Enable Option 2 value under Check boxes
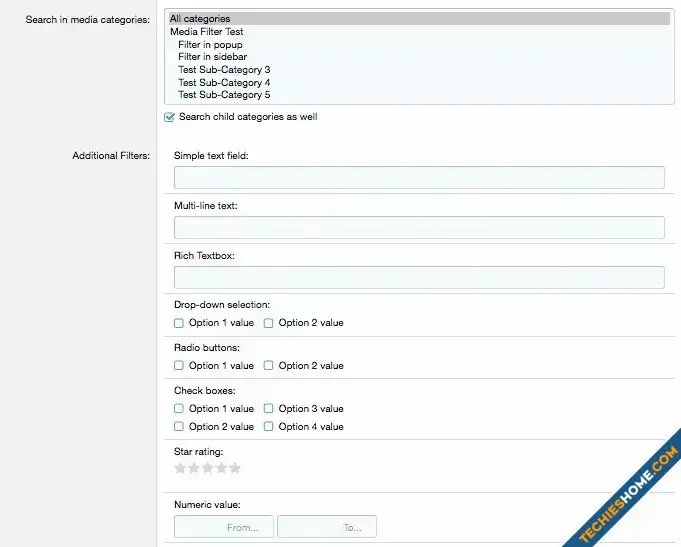 coord(179,426)
